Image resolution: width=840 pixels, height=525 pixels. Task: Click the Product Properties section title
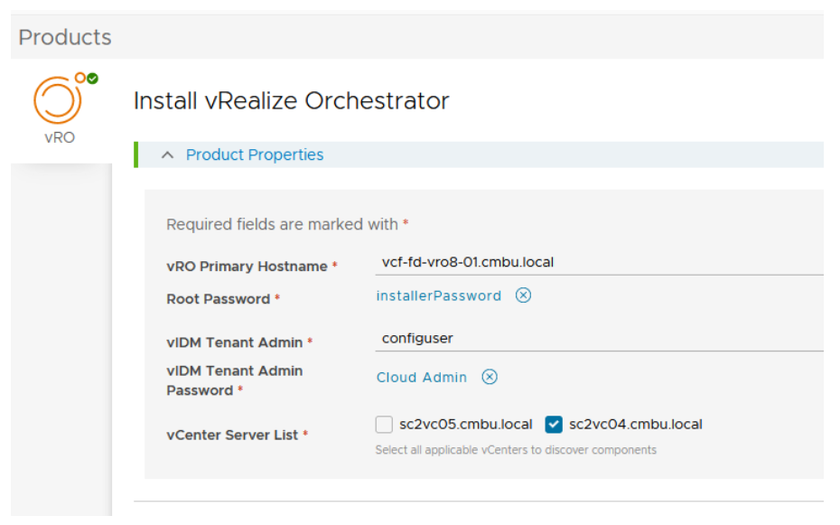pyautogui.click(x=254, y=155)
